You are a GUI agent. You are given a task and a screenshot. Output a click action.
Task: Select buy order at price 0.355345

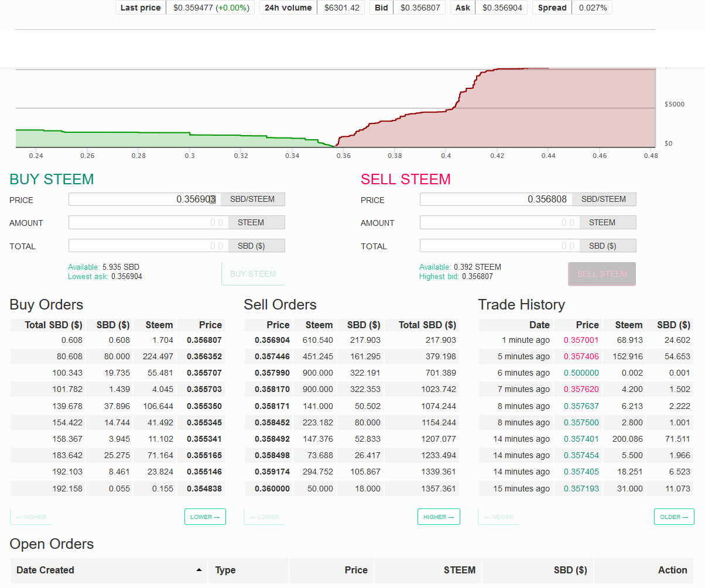[x=117, y=422]
